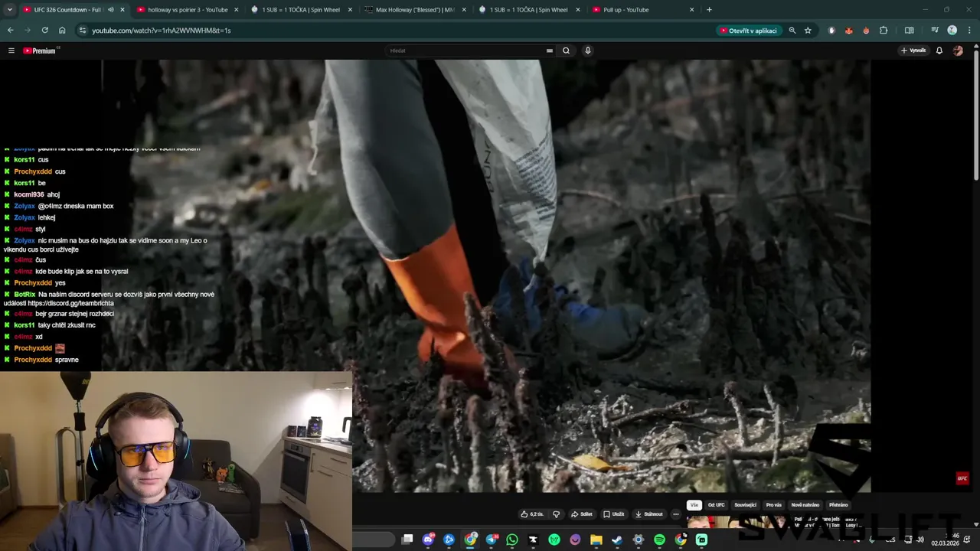Download video with the Stáhnout button
The image size is (980, 551).
click(648, 514)
